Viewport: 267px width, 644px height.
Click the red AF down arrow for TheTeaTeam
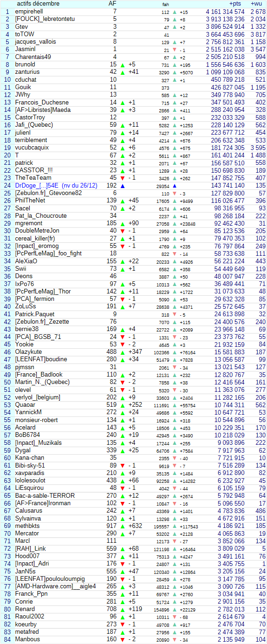click(123, 178)
